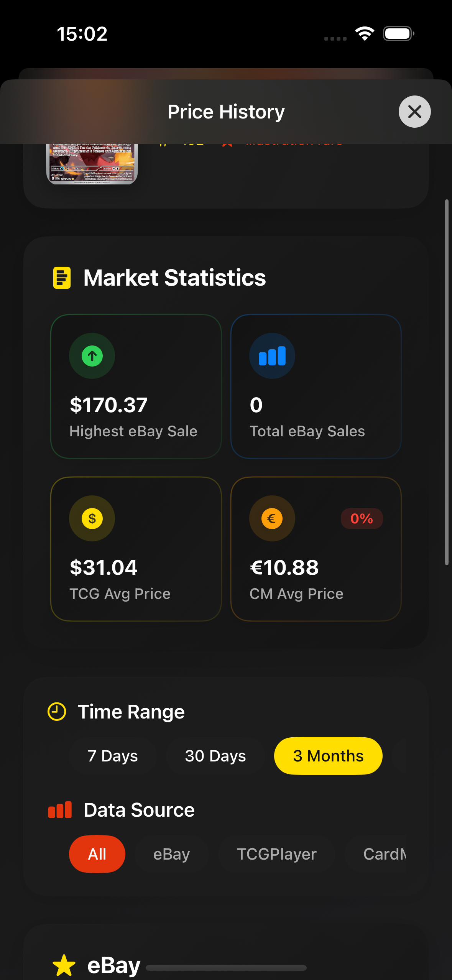The width and height of the screenshot is (452, 980).
Task: Tap the green up-arrow highest sale icon
Action: click(92, 356)
